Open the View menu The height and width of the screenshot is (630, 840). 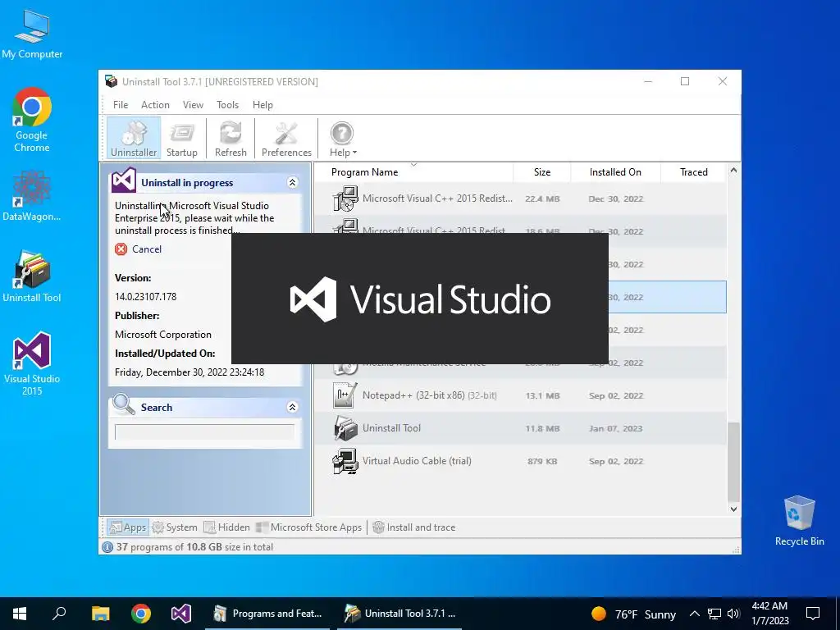pos(193,105)
